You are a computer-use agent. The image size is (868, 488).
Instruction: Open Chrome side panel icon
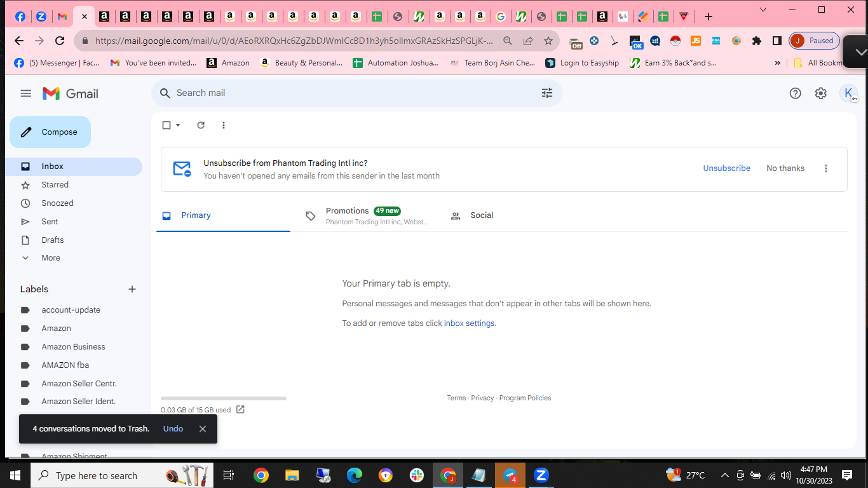tap(776, 41)
